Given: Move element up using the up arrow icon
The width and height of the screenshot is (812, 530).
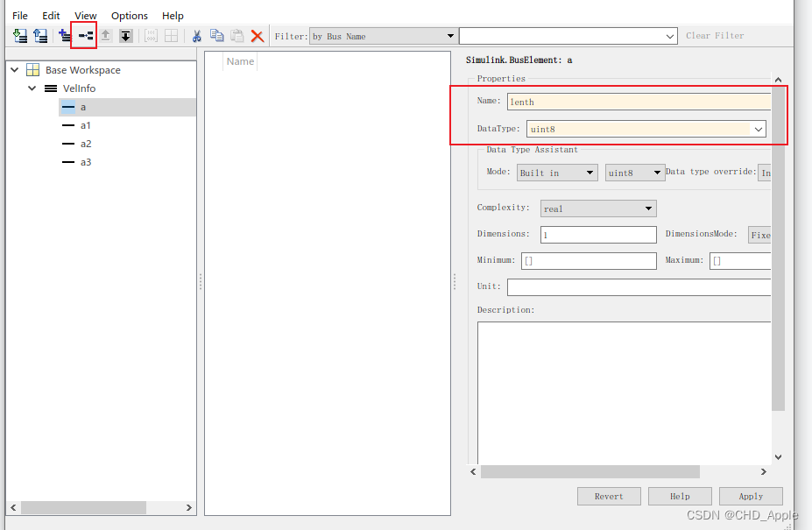Looking at the screenshot, I should click(x=105, y=35).
